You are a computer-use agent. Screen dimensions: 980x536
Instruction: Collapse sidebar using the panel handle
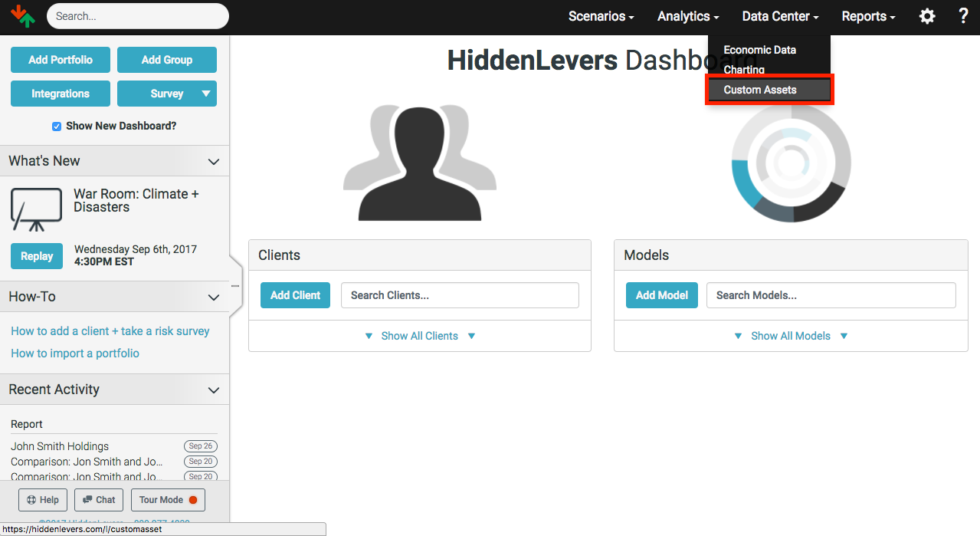[x=235, y=286]
